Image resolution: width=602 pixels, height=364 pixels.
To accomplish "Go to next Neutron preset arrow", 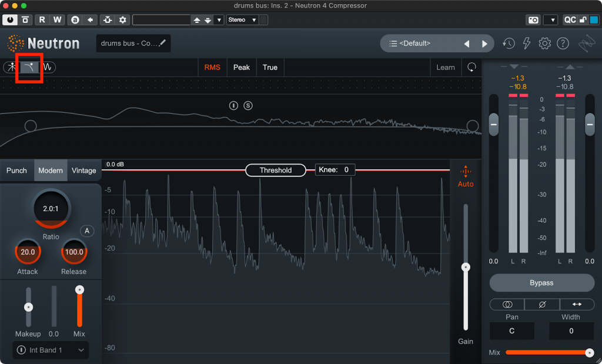I will tap(484, 44).
